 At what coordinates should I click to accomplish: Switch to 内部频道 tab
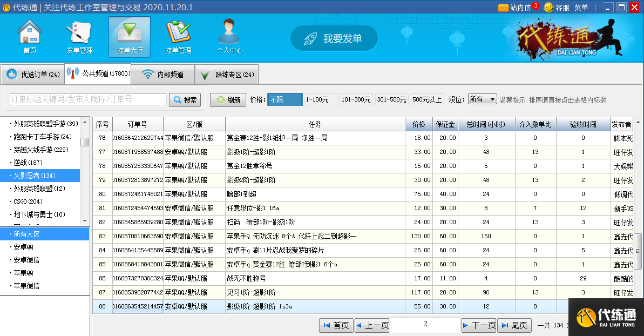tap(163, 75)
